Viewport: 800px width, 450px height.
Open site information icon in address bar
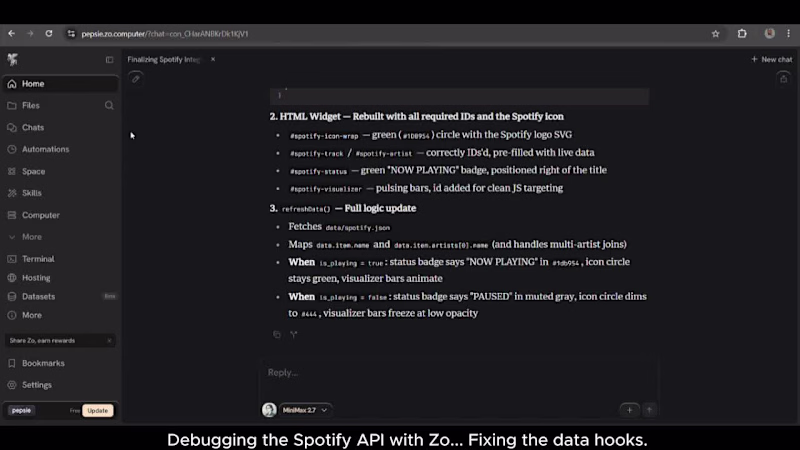point(71,34)
